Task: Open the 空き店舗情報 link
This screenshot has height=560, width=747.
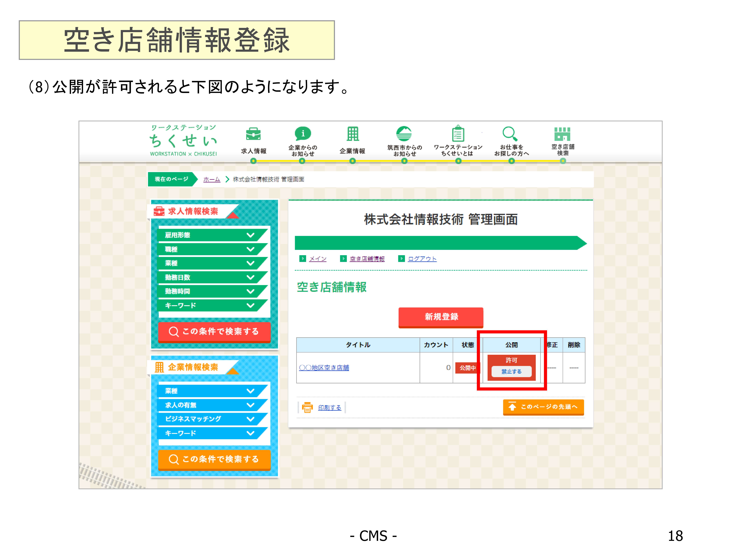Action: 367,259
